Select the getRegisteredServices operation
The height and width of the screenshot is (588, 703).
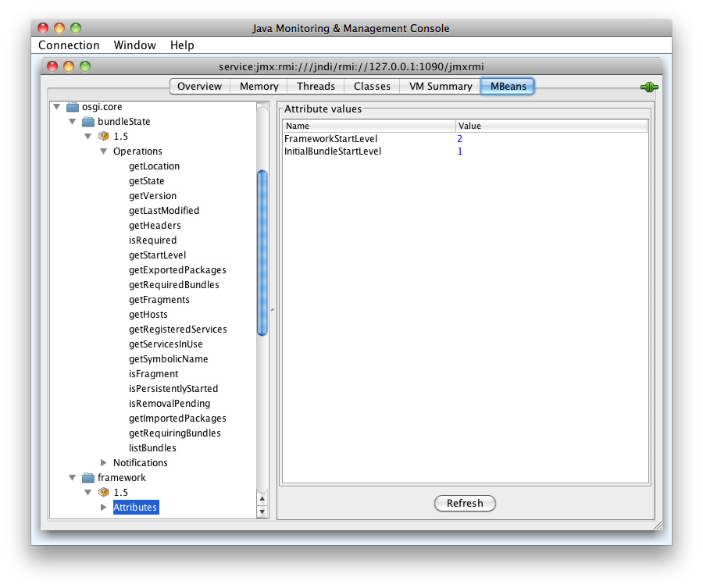178,330
